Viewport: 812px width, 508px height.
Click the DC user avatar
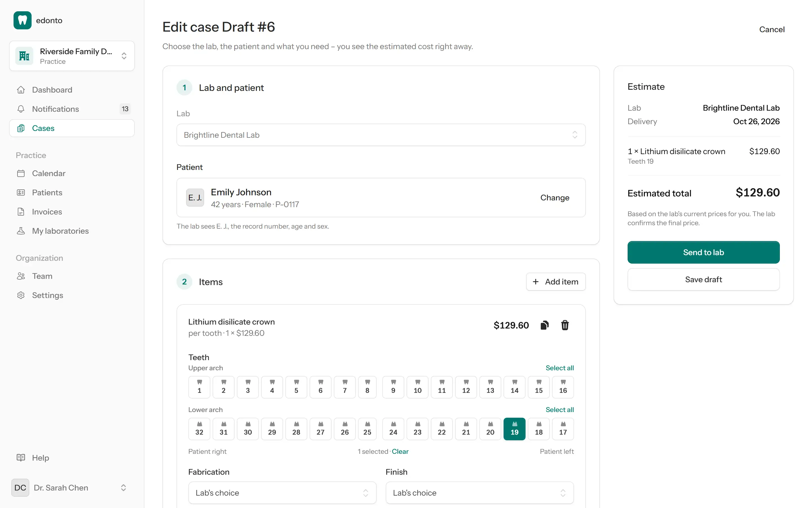(20, 487)
